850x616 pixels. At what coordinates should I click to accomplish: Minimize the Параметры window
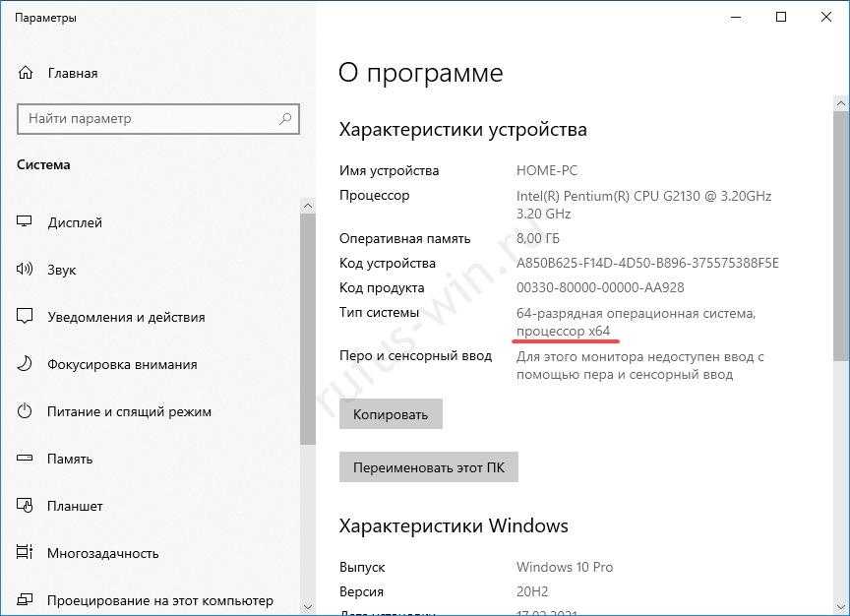736,18
